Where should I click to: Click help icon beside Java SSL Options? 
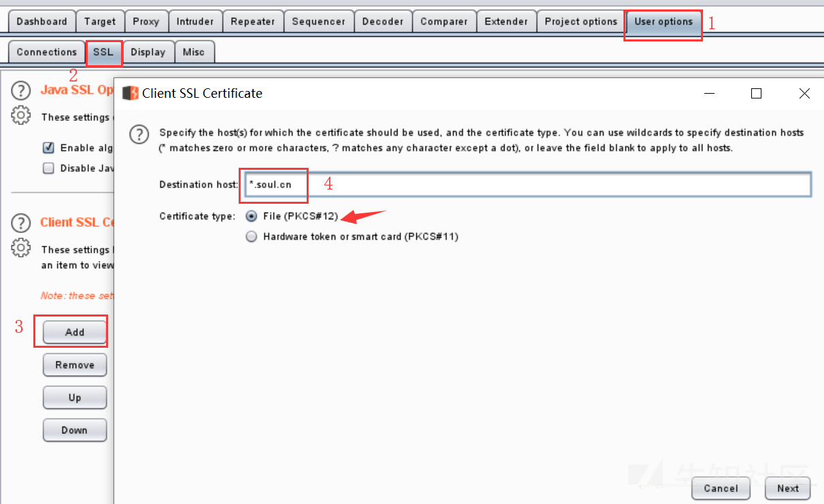pyautogui.click(x=21, y=90)
